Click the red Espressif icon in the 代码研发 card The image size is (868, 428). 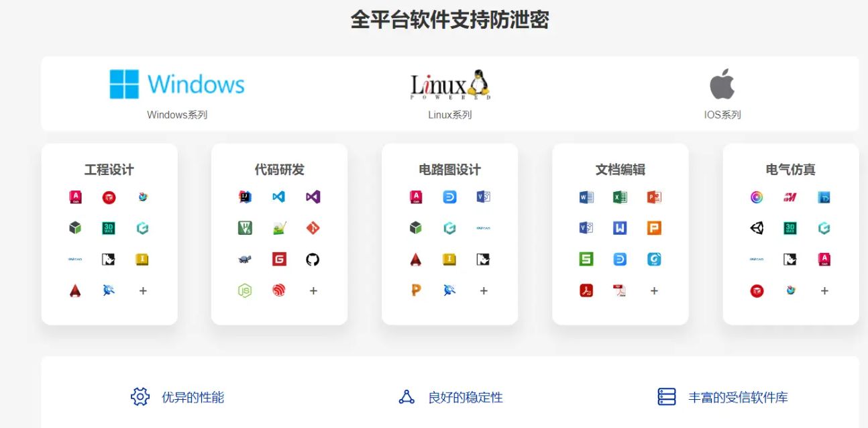pos(279,290)
